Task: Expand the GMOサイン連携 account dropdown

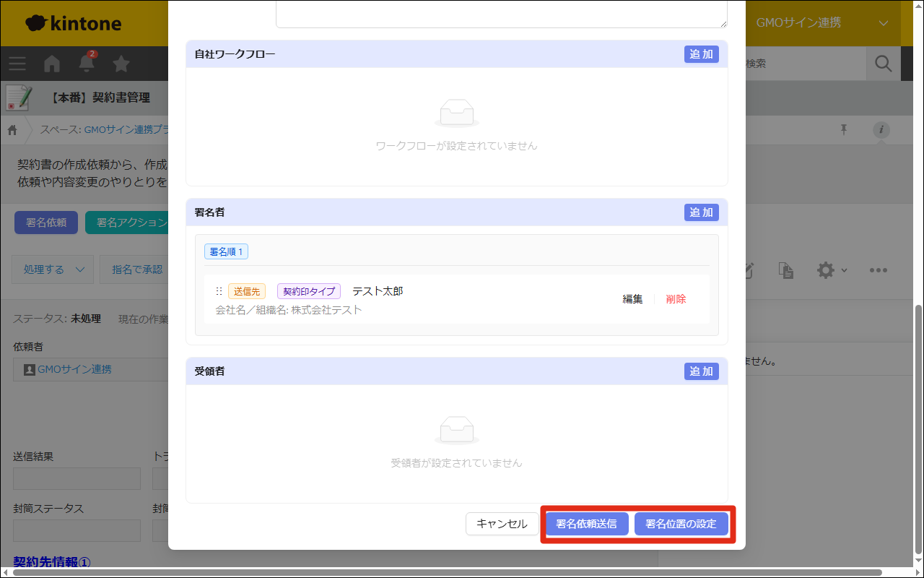Action: coord(884,23)
